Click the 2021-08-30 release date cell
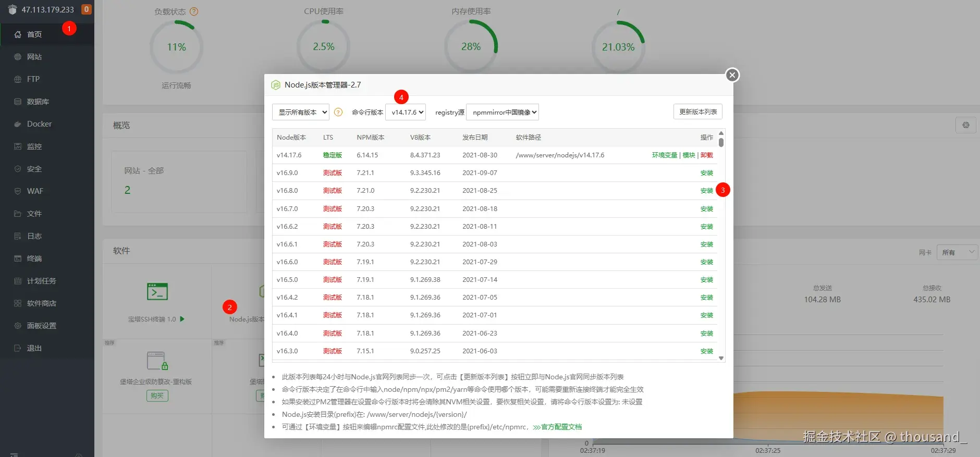The height and width of the screenshot is (457, 980). point(480,155)
